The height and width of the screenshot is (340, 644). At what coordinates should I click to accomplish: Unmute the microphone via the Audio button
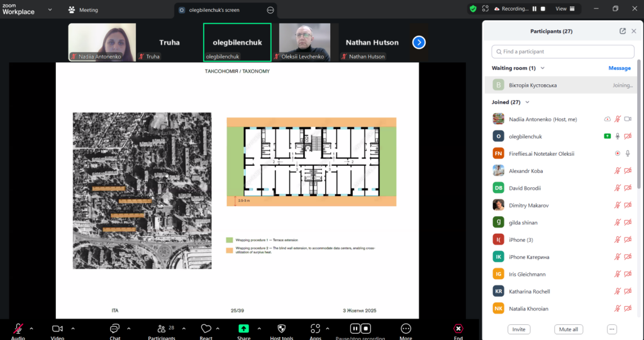pos(18,329)
